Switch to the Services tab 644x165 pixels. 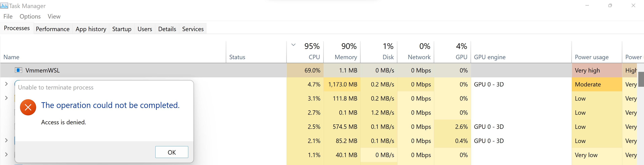(193, 29)
